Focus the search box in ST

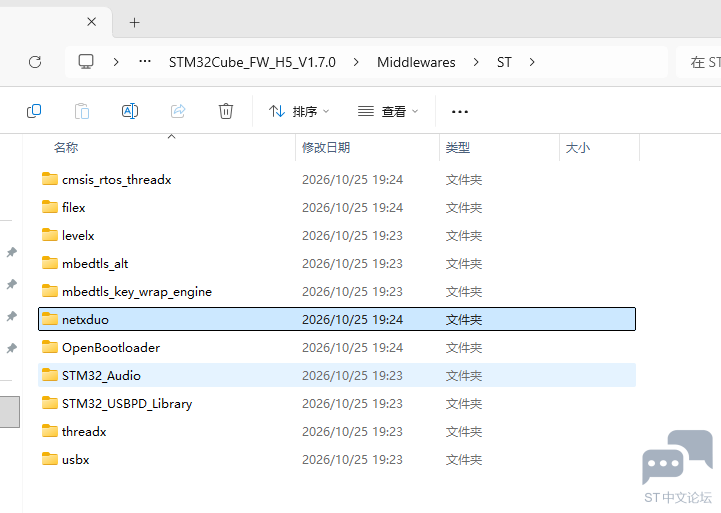pyautogui.click(x=698, y=62)
